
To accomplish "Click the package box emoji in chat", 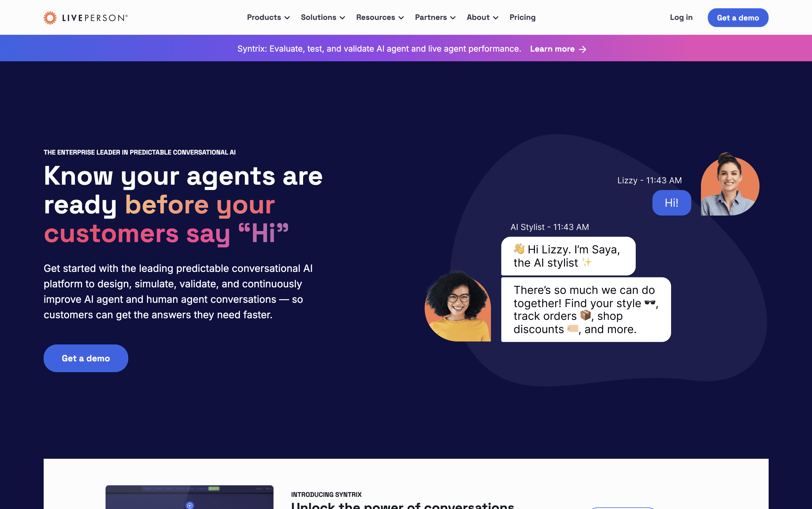I will click(585, 316).
